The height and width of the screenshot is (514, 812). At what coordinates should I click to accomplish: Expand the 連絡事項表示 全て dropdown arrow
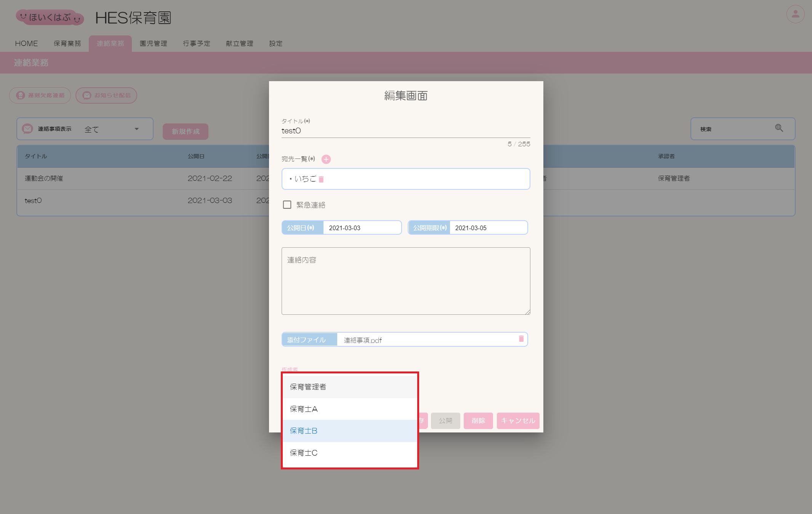137,129
